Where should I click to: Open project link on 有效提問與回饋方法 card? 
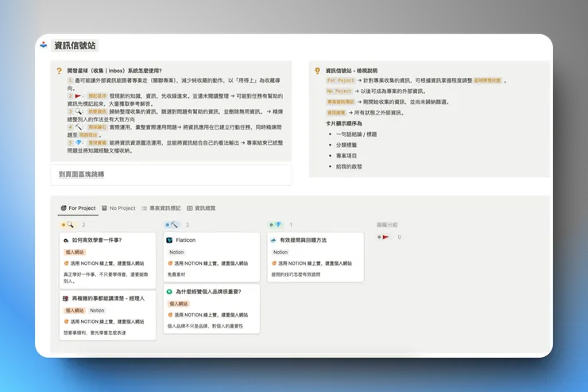[311, 263]
